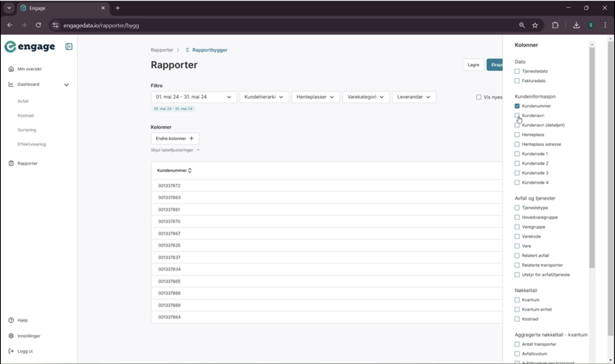Click the browser back arrow
615x364 pixels.
coord(10,25)
